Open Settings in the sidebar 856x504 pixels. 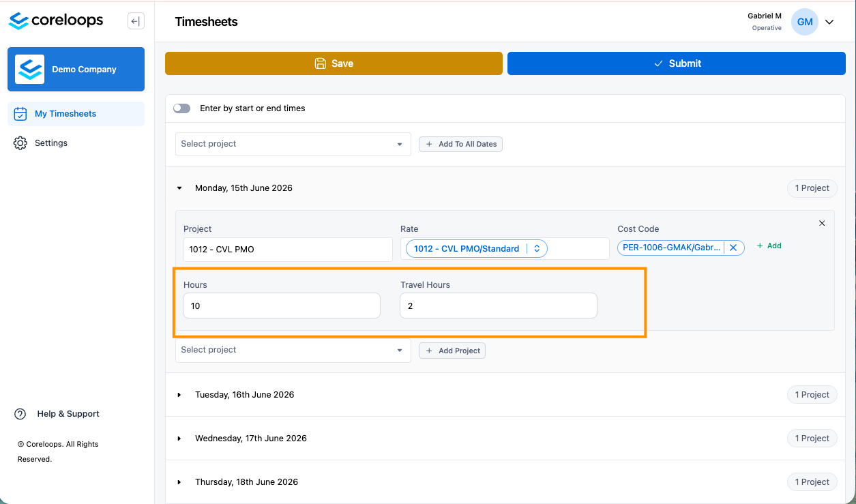tap(76, 143)
